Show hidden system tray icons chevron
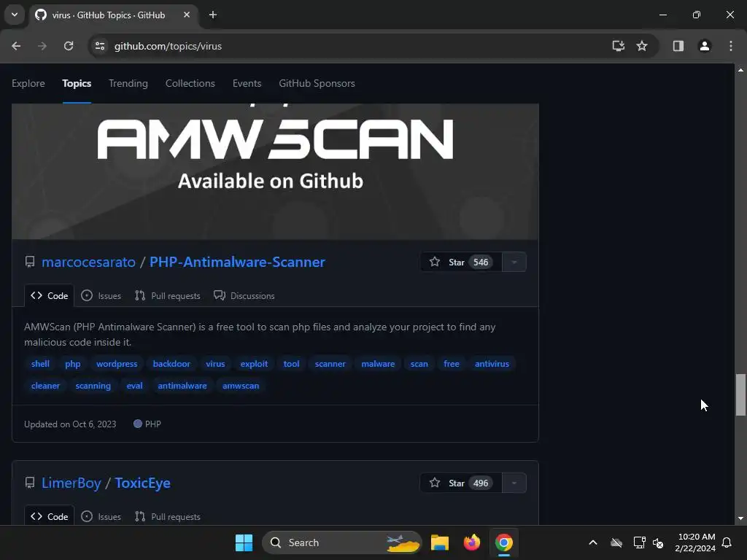 coord(593,542)
